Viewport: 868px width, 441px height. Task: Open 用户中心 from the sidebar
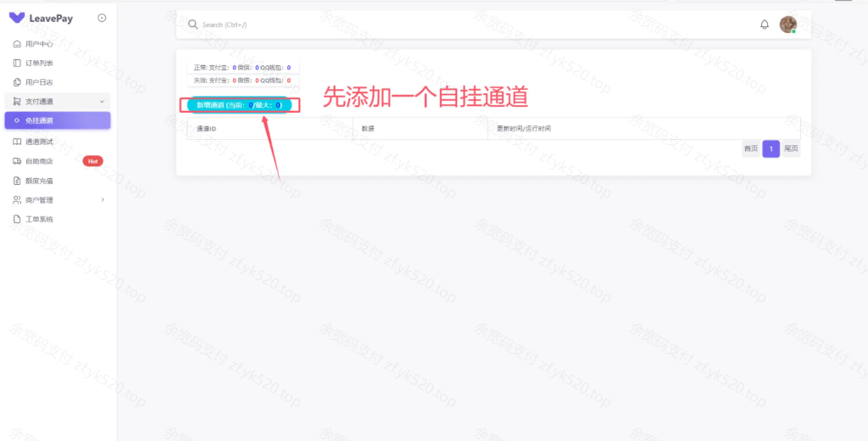coord(39,44)
